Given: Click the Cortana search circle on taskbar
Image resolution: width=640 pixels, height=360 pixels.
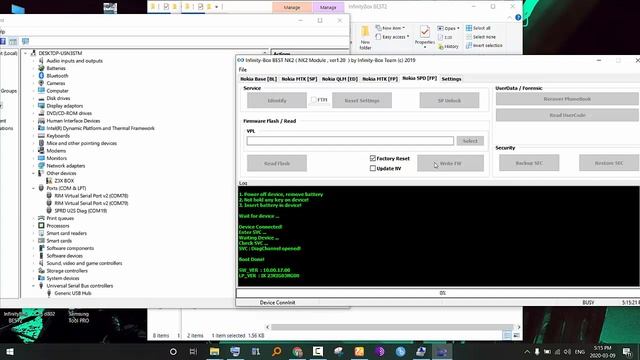Looking at the screenshot, I should pos(173,351).
